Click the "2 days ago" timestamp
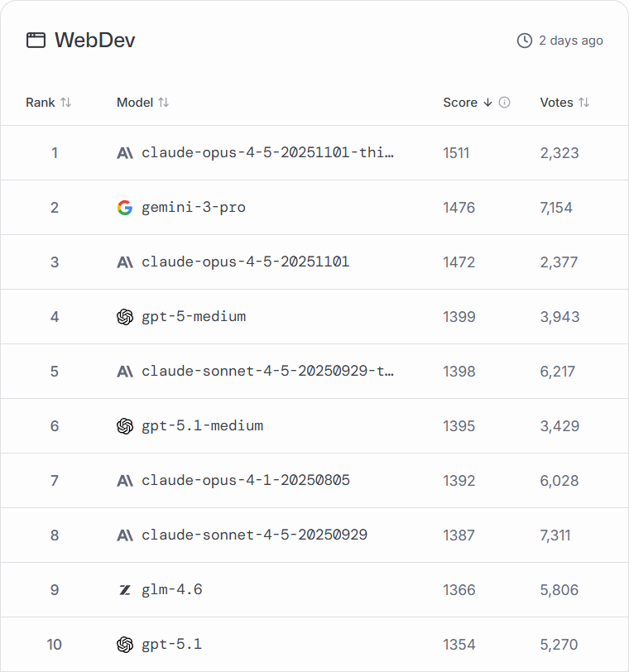629x672 pixels. (571, 41)
